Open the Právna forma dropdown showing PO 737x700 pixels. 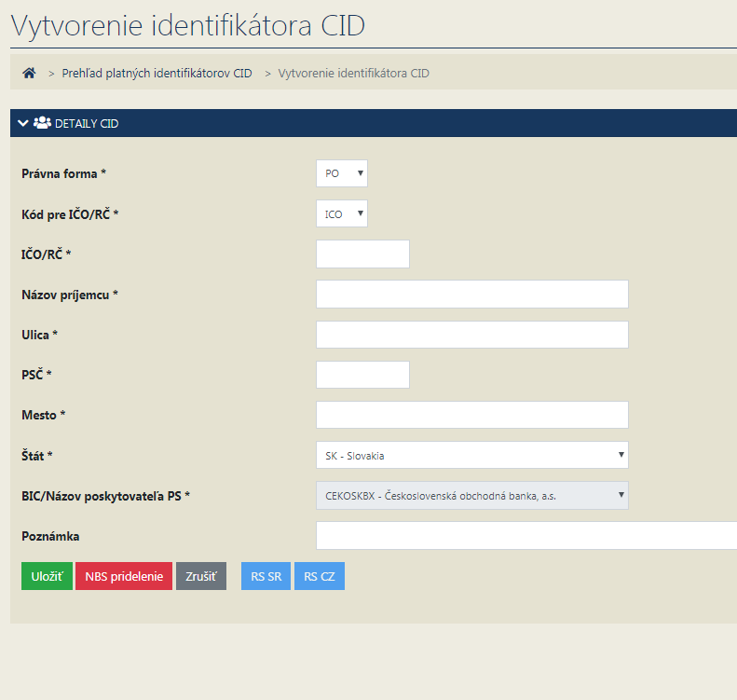[x=342, y=173]
